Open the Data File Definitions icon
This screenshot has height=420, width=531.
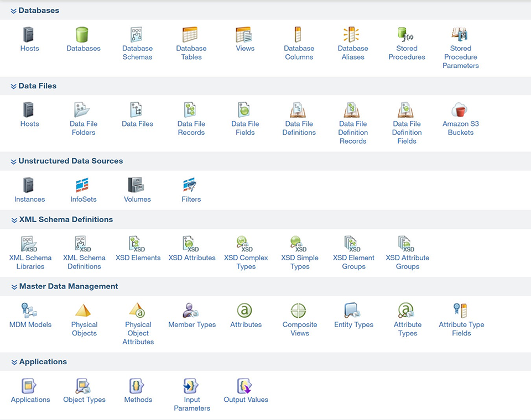(x=298, y=110)
